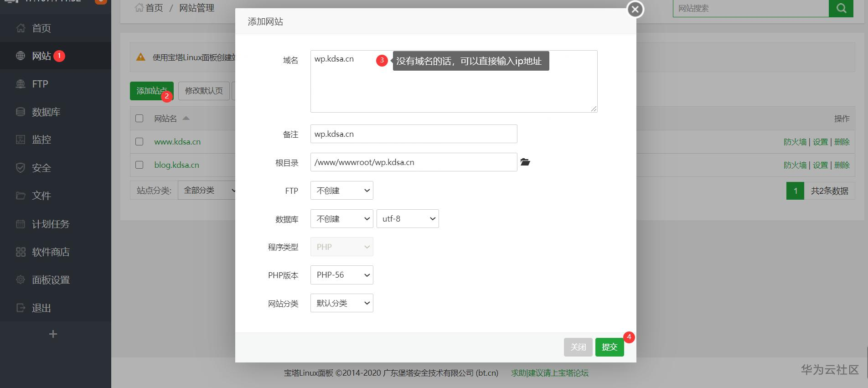Click the plus icon below sidebar menu
This screenshot has height=388, width=868.
[53, 334]
